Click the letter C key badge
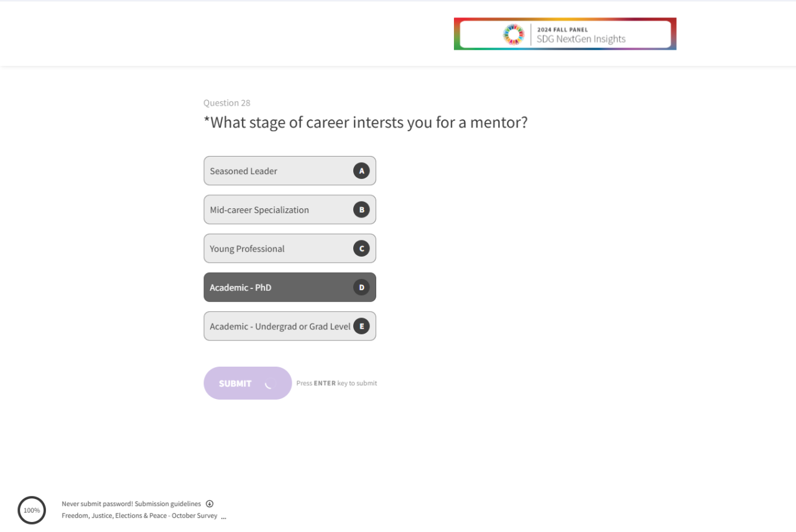 pos(361,249)
